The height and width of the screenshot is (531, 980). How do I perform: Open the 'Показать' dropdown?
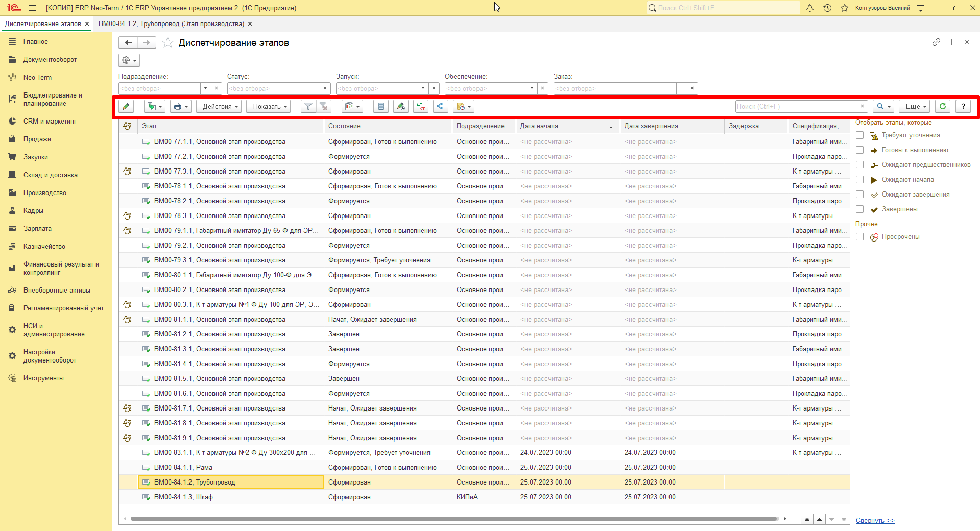coord(271,106)
